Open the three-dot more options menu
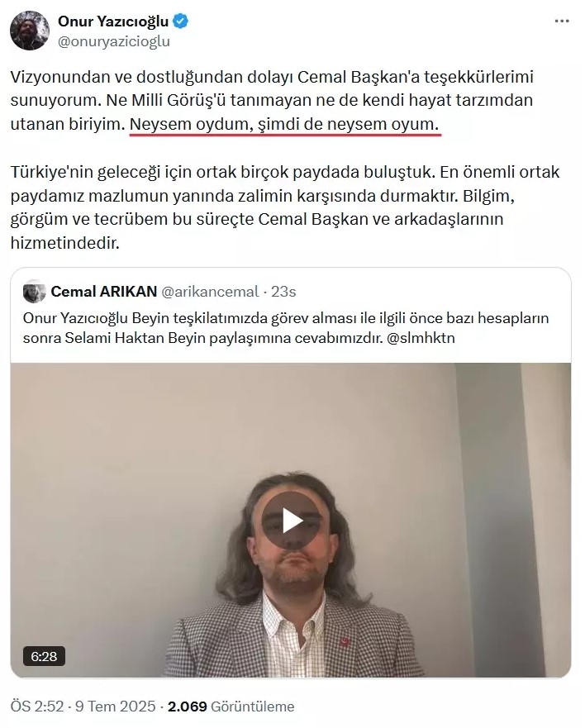Screen dimensions: 585x728 562,21
